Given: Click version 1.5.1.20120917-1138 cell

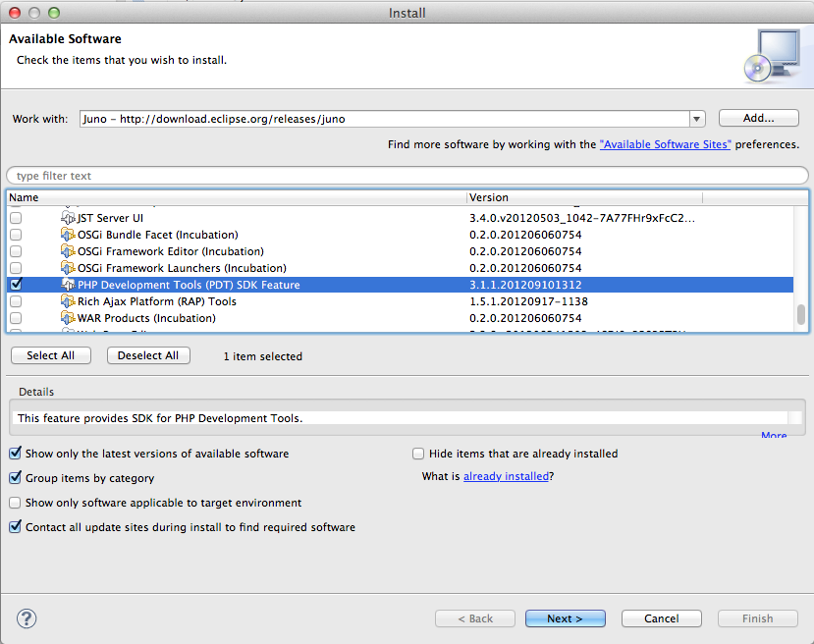Looking at the screenshot, I should point(528,301).
